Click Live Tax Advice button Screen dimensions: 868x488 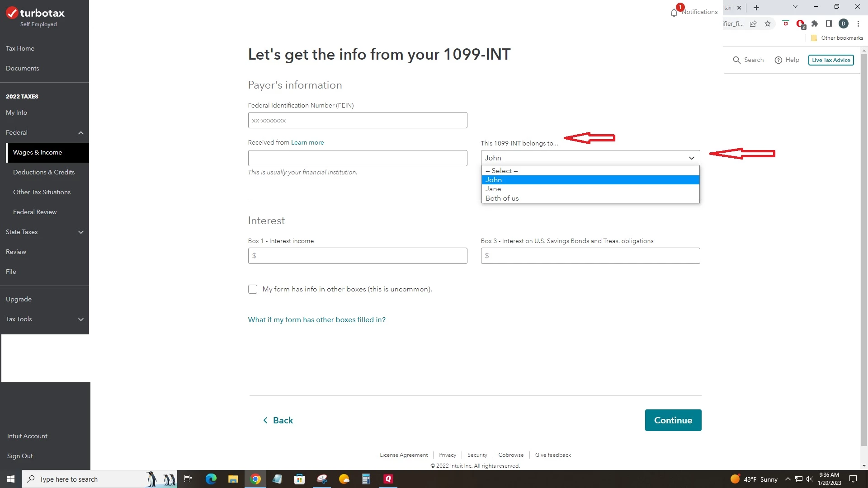pyautogui.click(x=831, y=60)
